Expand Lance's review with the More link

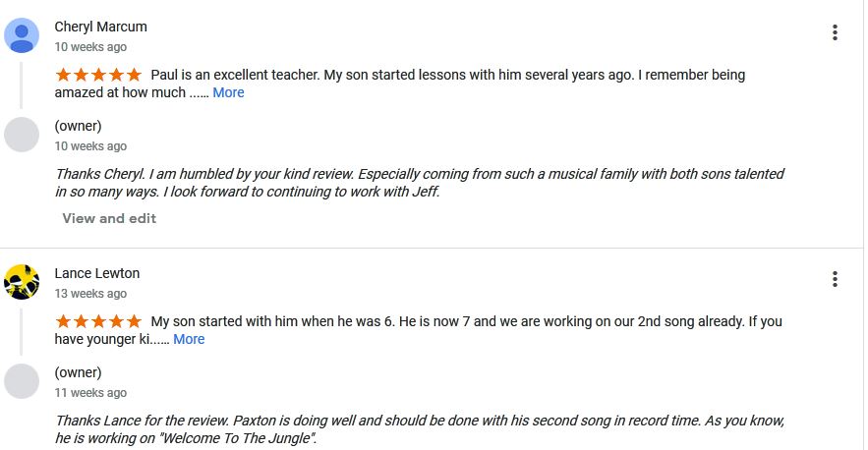pos(189,339)
